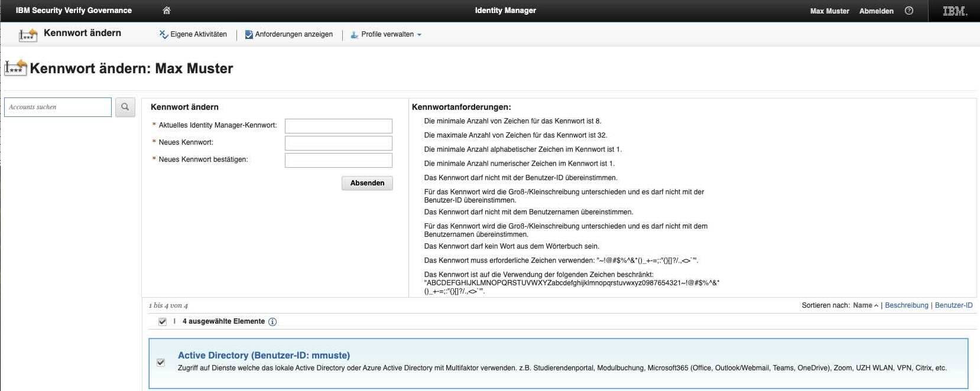Image resolution: width=980 pixels, height=391 pixels.
Task: Click Abmelden to log out
Action: (x=876, y=11)
